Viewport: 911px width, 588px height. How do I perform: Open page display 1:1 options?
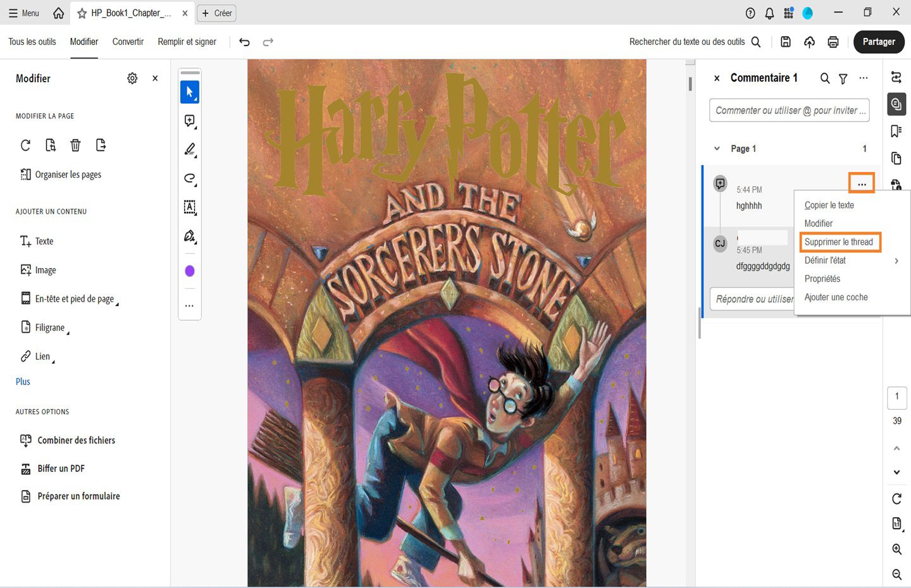coord(896,524)
